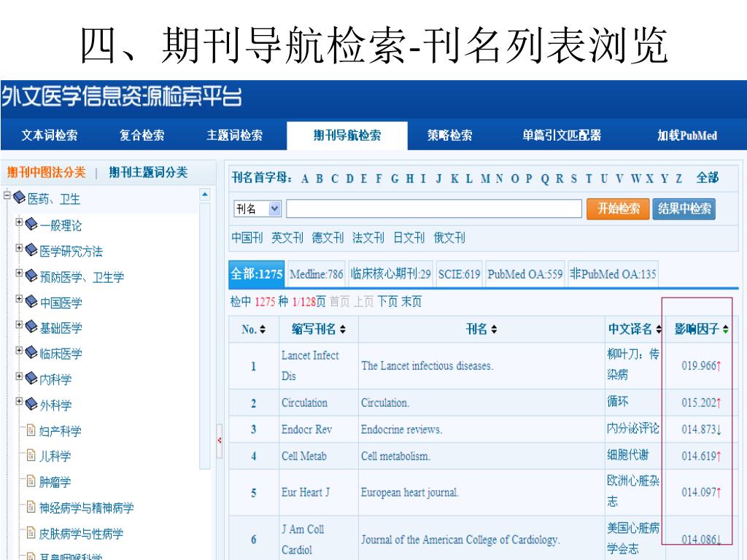This screenshot has height=560, width=747.
Task: Switch to 期刊主题词分类
Action: tap(148, 172)
